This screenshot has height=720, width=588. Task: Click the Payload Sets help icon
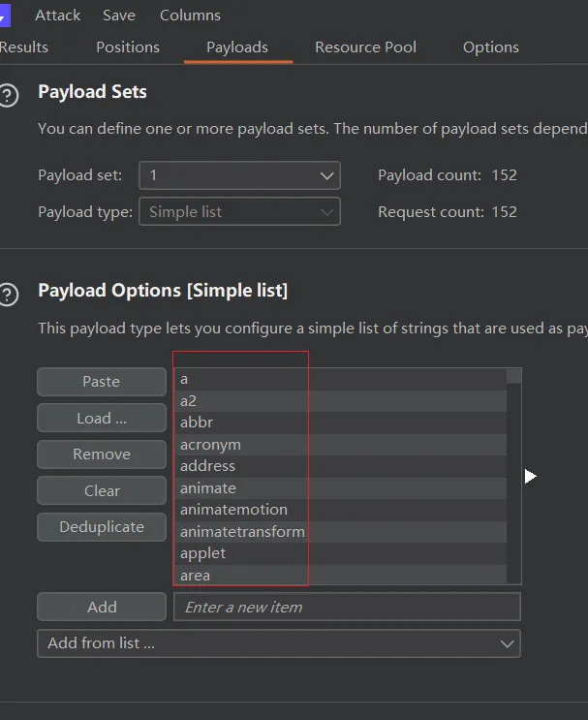click(x=9, y=96)
